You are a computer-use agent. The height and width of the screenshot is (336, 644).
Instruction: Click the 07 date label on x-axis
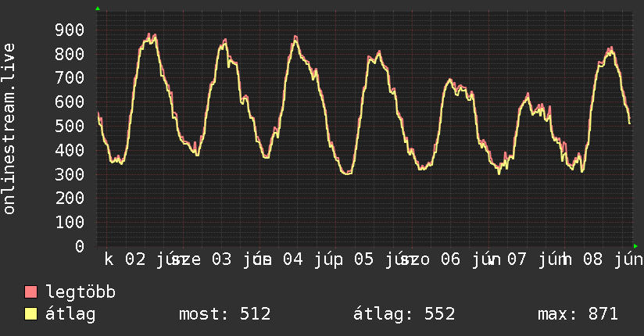517,259
